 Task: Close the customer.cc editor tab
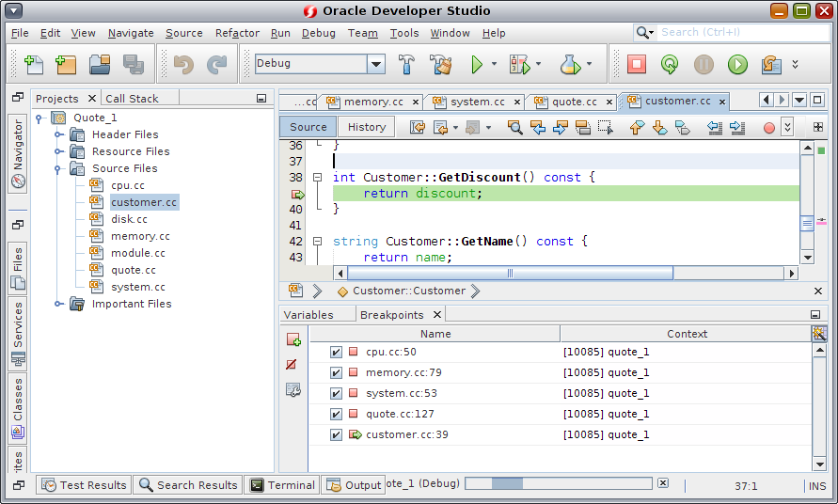722,102
